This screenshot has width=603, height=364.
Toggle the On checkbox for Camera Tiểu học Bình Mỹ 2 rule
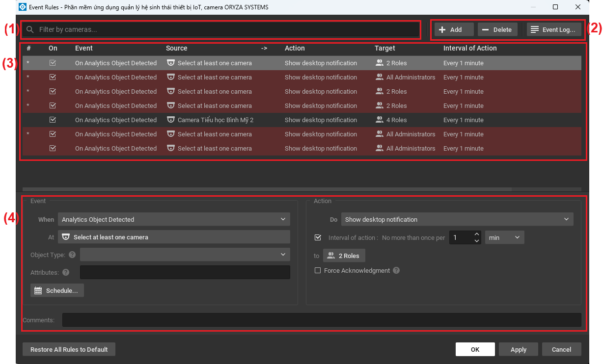click(x=53, y=120)
